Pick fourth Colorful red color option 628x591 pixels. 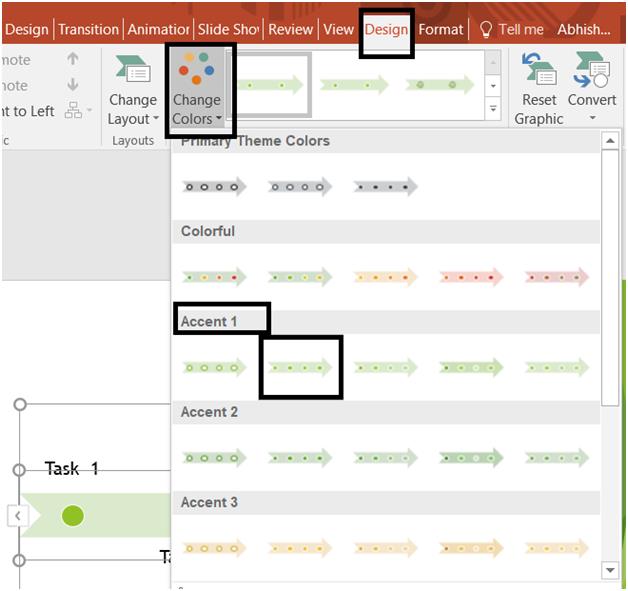(471, 277)
